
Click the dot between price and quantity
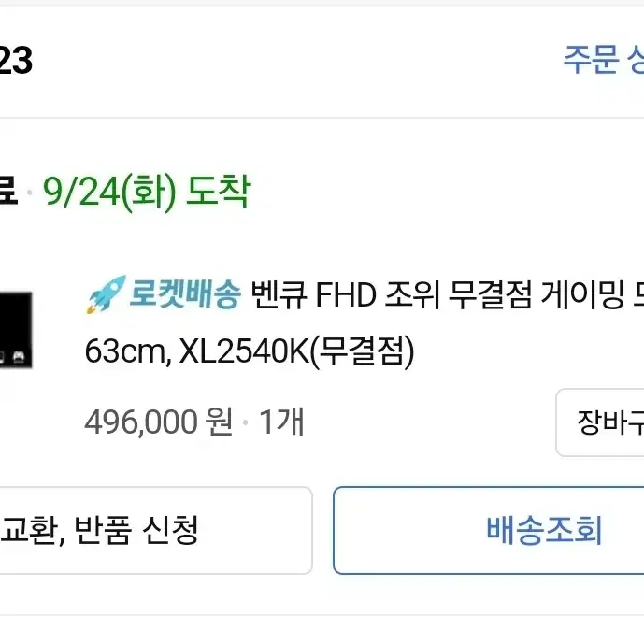246,422
